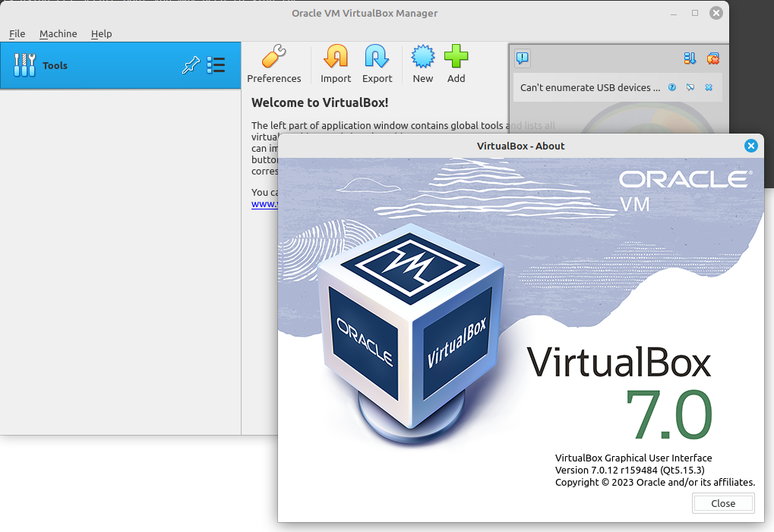
Task: Click the VirtualBox - About title bar
Action: pyautogui.click(x=521, y=146)
